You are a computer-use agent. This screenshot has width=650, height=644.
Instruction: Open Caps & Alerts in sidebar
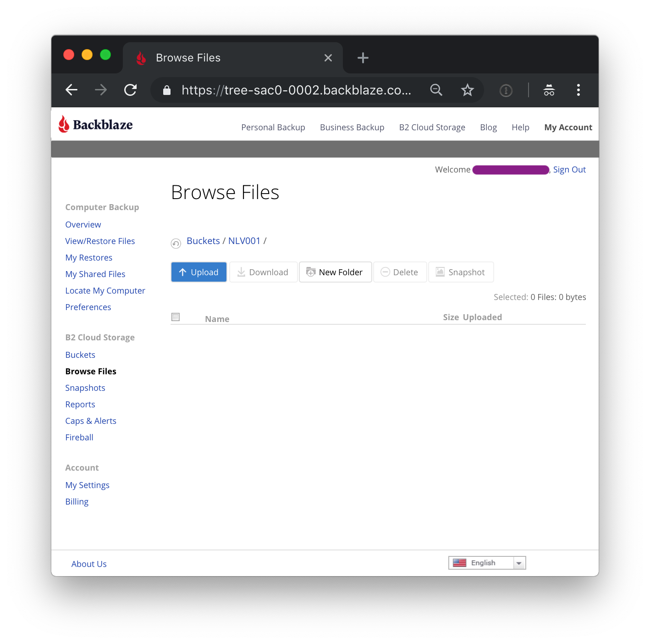(91, 421)
